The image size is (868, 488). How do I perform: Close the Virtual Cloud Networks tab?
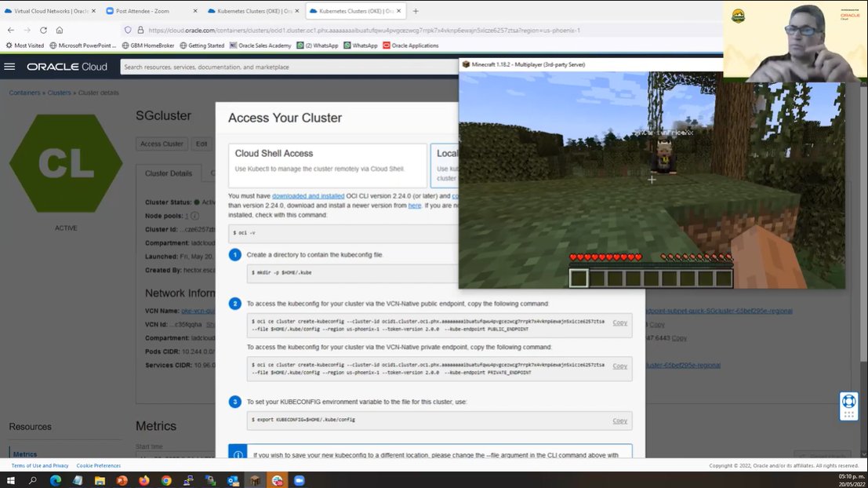point(93,10)
